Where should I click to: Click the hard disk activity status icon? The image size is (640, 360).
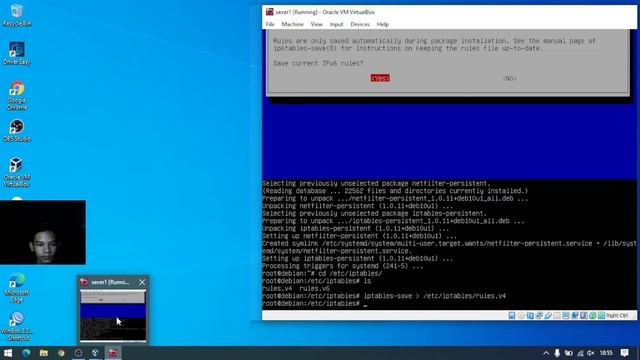[511, 316]
